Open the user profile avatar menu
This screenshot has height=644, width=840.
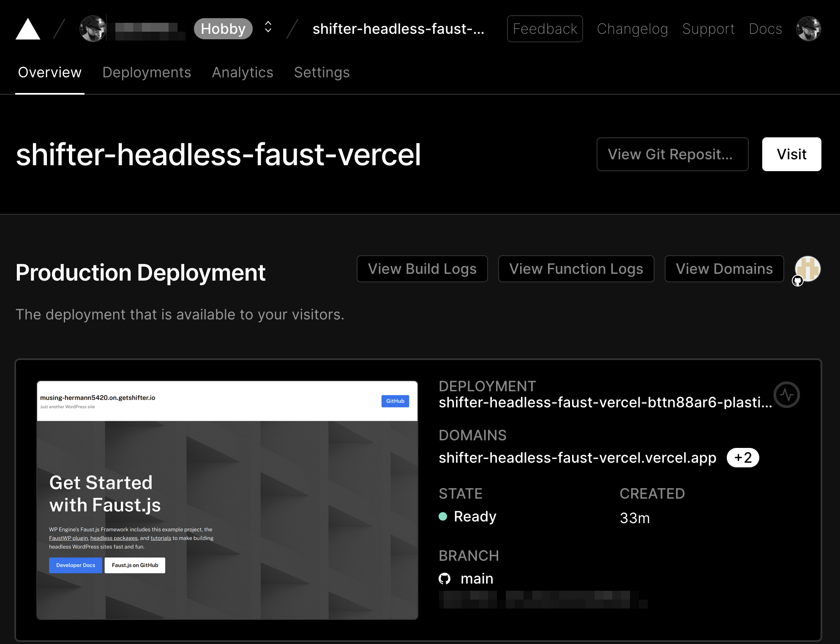[x=808, y=29]
